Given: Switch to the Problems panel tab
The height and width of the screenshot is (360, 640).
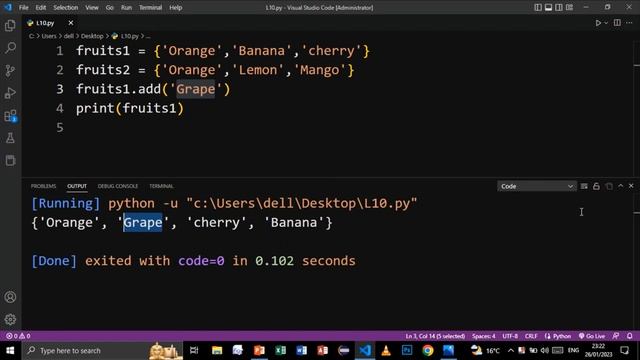Looking at the screenshot, I should pos(43,186).
